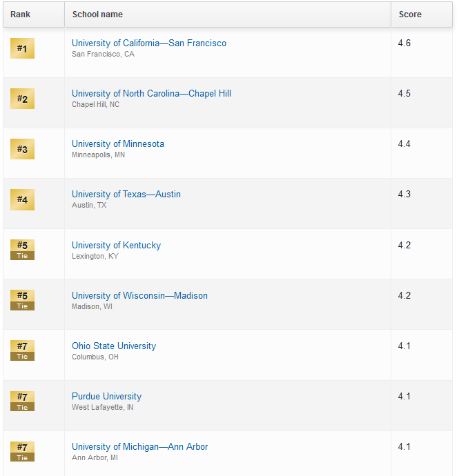
Task: Click the 4.1 score for Ohio State University
Action: pos(404,346)
